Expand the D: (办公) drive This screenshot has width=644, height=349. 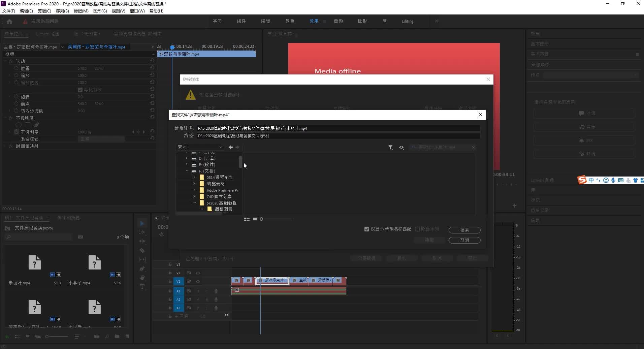click(187, 158)
